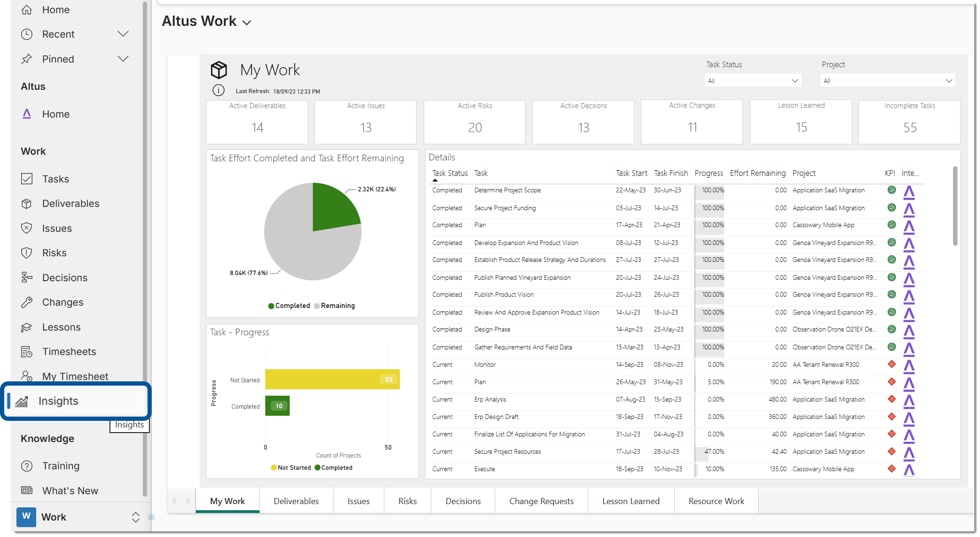Open Deliverables from the sidebar
Screen dimensions: 980x537
(x=70, y=204)
